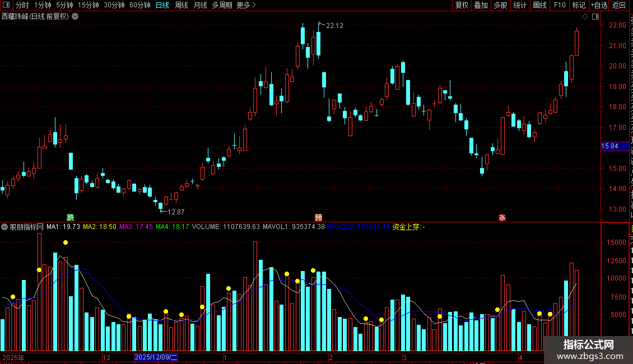Click the 22.12 high price label
Image resolution: width=633 pixels, height=364 pixels.
334,25
